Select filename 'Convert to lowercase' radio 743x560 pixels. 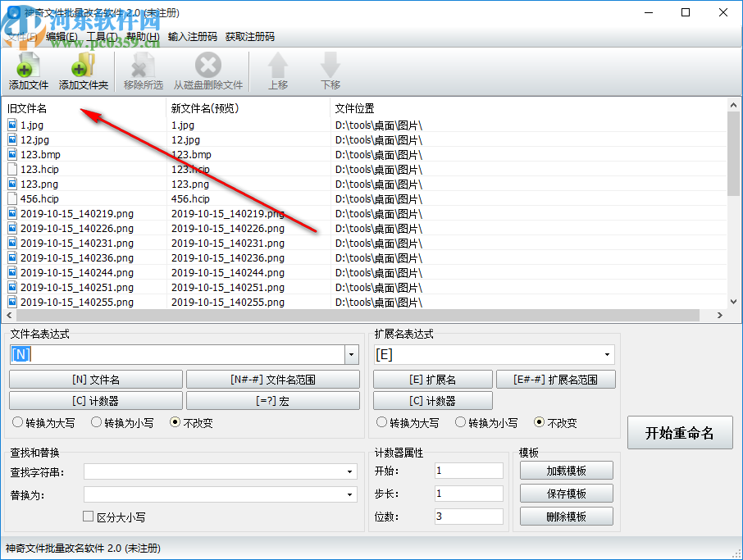(x=96, y=422)
